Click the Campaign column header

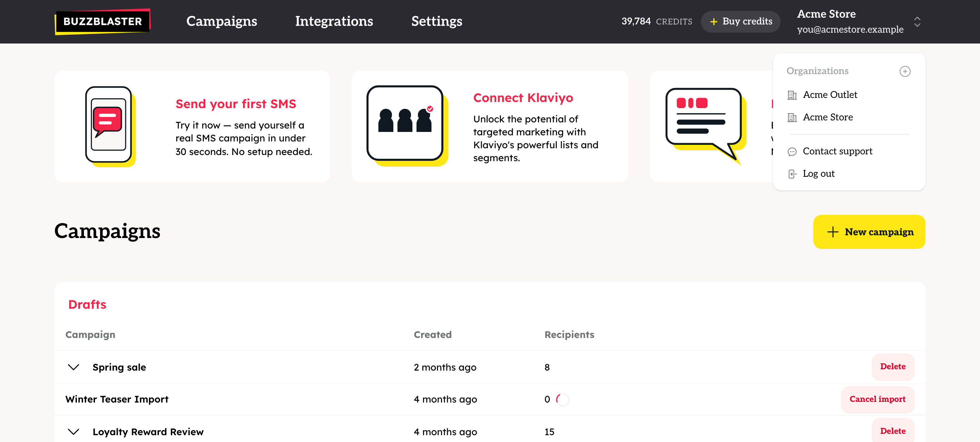pos(90,335)
